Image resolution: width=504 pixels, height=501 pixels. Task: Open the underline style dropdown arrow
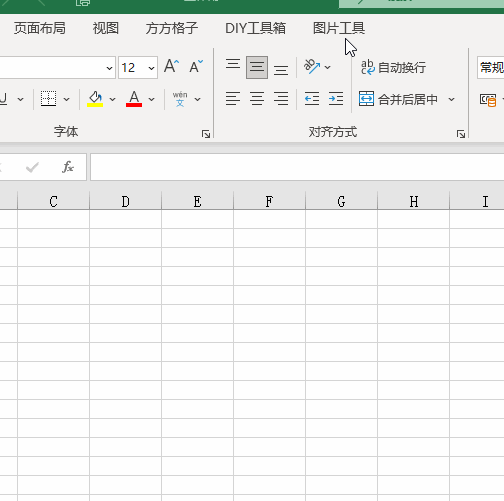tap(21, 99)
